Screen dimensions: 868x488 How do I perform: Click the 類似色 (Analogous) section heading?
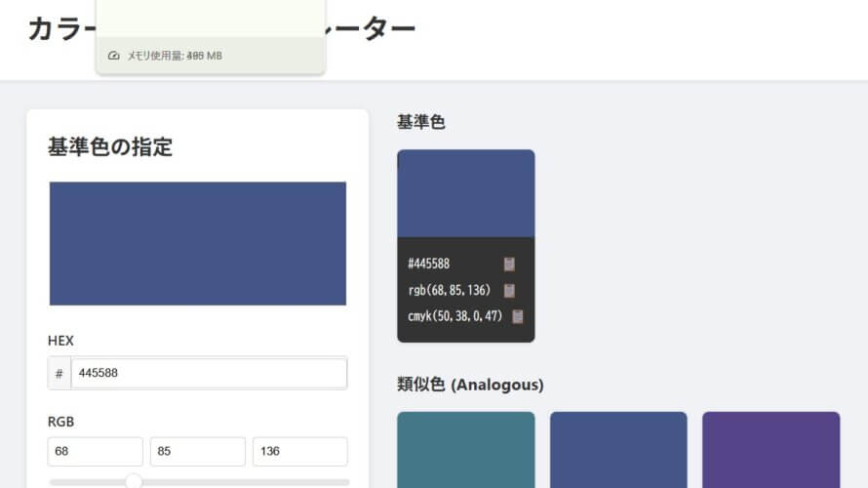(470, 385)
